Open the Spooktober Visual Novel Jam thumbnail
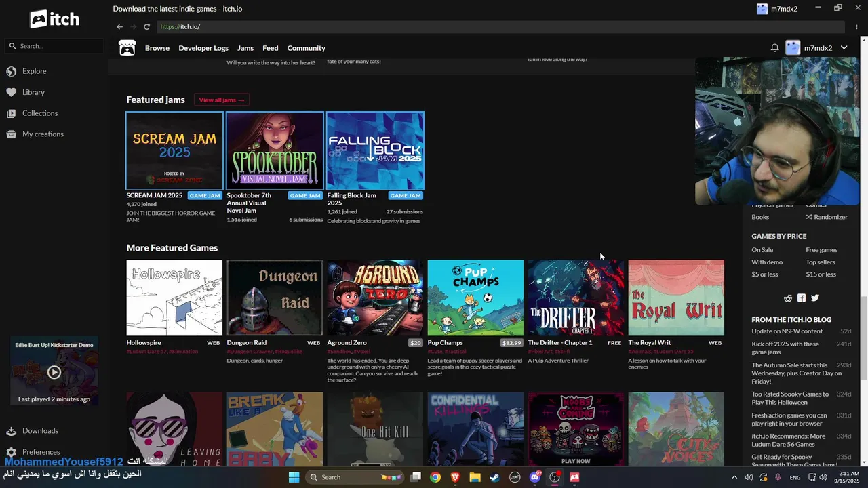868x488 pixels. pos(275,150)
